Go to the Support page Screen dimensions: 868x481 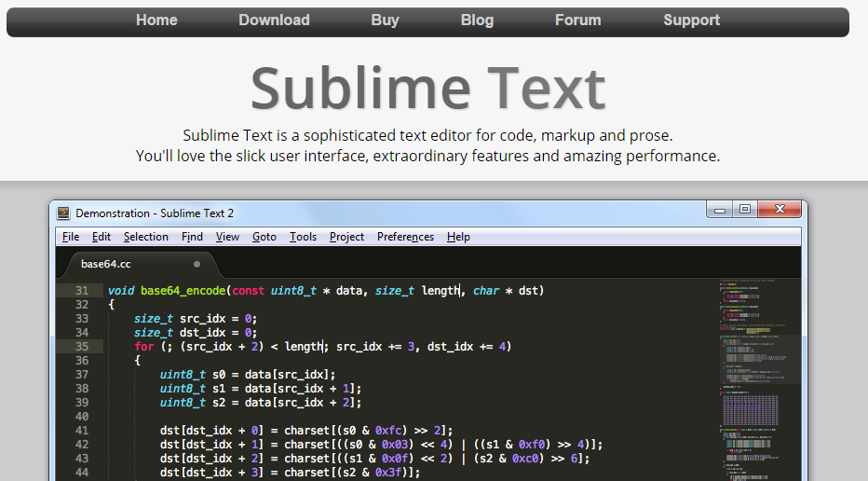691,20
